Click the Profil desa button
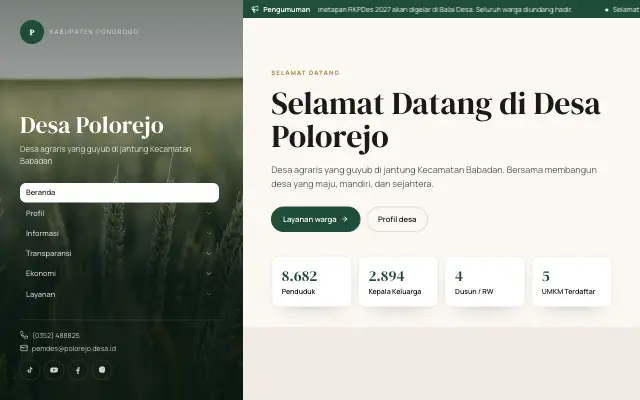This screenshot has width=640, height=400. click(397, 219)
